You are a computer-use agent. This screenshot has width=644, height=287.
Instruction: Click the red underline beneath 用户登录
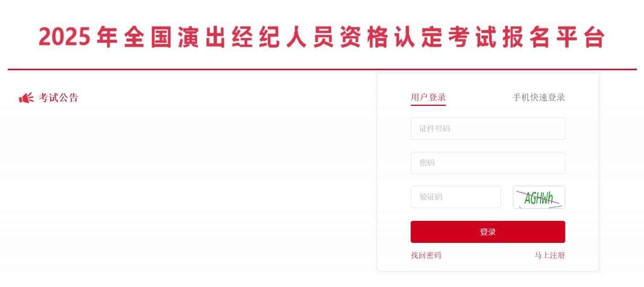point(428,105)
